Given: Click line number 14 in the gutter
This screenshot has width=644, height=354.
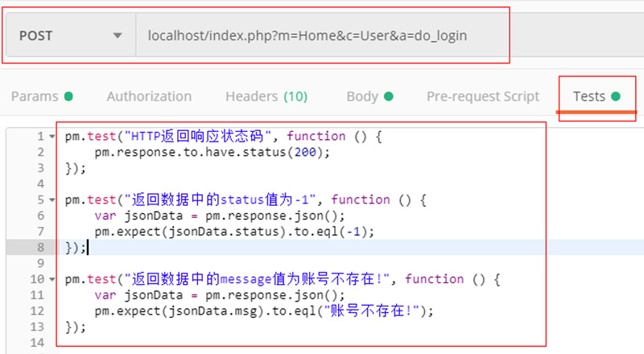Looking at the screenshot, I should 37,343.
